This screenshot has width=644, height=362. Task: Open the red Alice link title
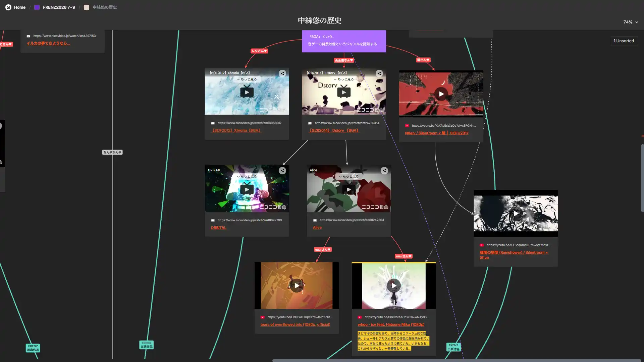pos(317,228)
